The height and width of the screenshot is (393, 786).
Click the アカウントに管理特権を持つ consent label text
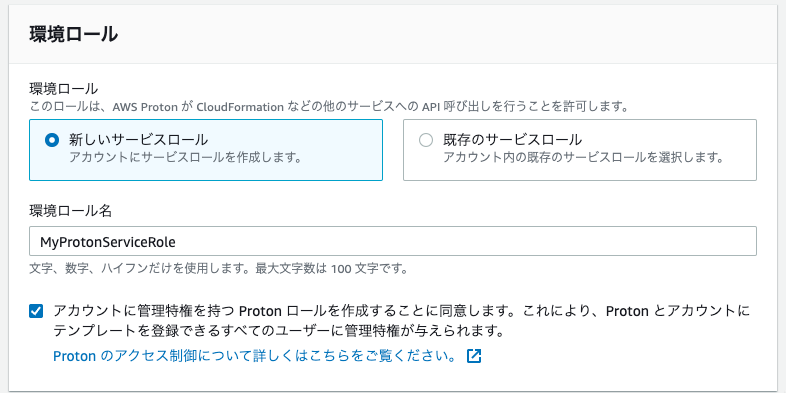[402, 311]
